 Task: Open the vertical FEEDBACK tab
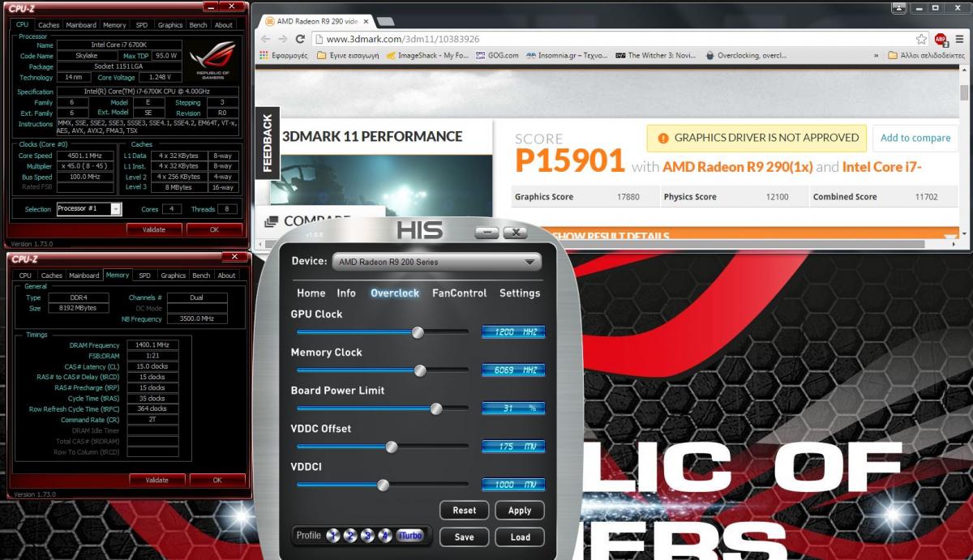tap(267, 143)
